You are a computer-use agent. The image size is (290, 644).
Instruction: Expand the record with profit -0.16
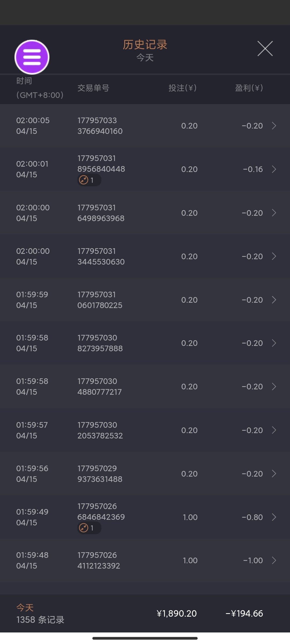coord(274,169)
